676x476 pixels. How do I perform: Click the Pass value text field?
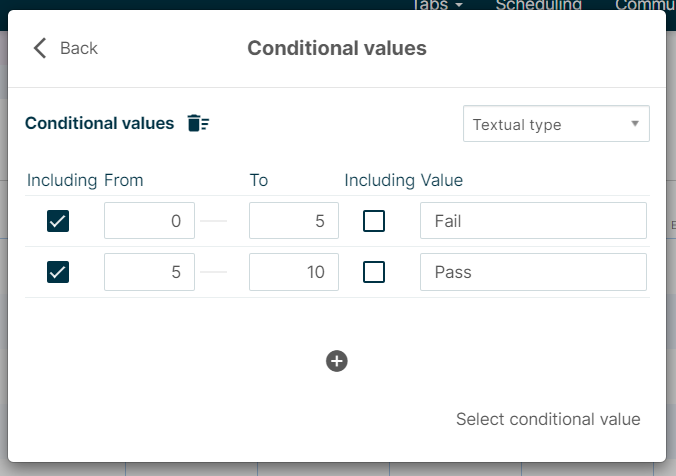(x=533, y=271)
